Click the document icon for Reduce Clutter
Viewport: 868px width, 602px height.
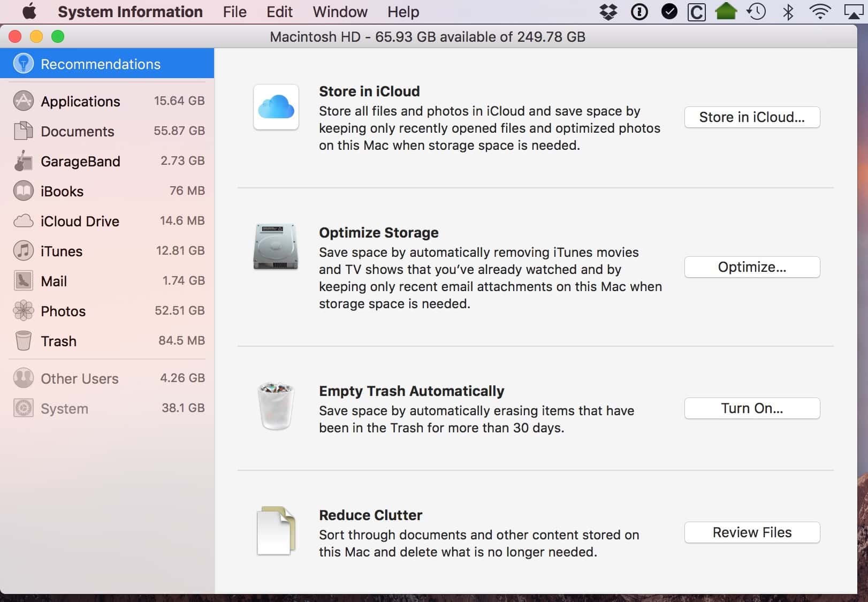[x=276, y=530]
